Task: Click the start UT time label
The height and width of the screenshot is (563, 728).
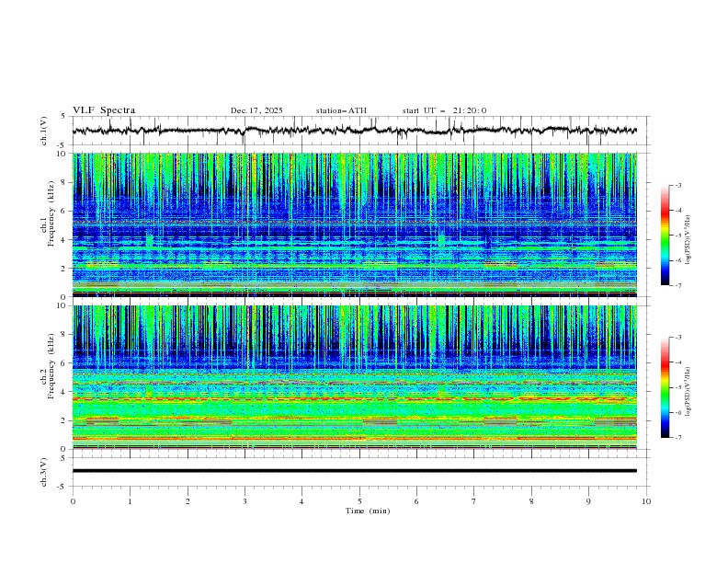Action: point(444,110)
